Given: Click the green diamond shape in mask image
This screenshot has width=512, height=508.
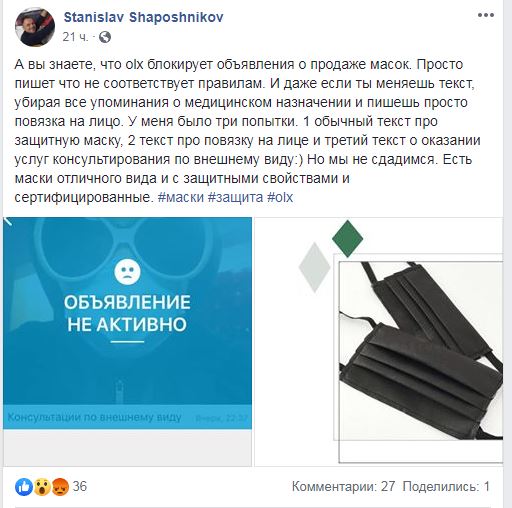Looking at the screenshot, I should tap(347, 239).
